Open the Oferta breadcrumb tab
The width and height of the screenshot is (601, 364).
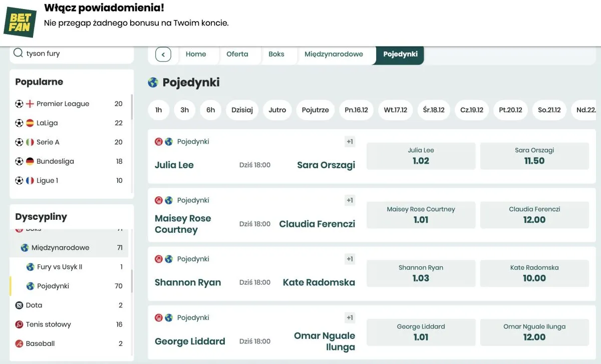pos(237,54)
